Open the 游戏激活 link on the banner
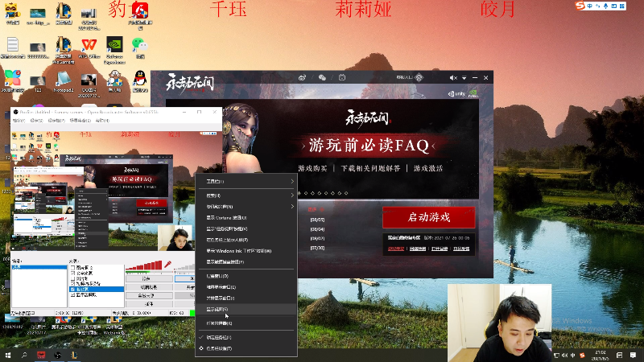The height and width of the screenshot is (362, 644). (x=428, y=168)
